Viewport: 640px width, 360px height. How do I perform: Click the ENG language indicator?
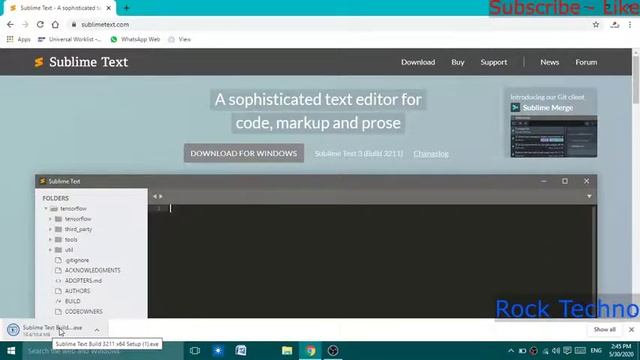click(596, 351)
